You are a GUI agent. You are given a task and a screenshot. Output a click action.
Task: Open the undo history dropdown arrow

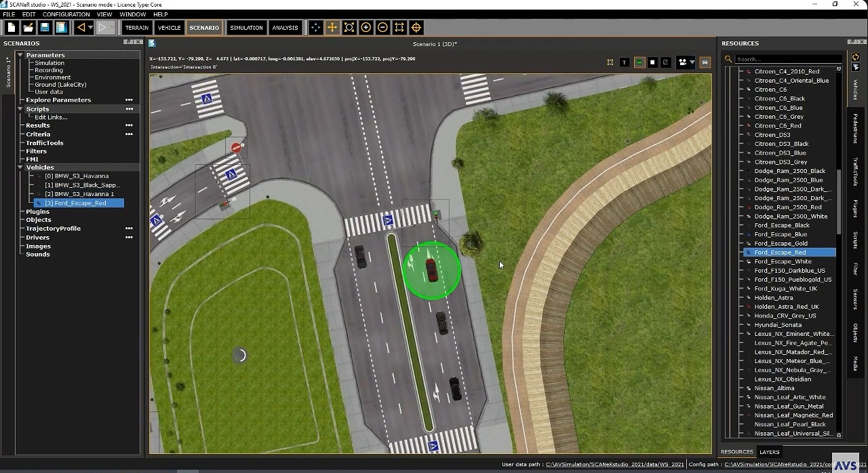click(90, 28)
